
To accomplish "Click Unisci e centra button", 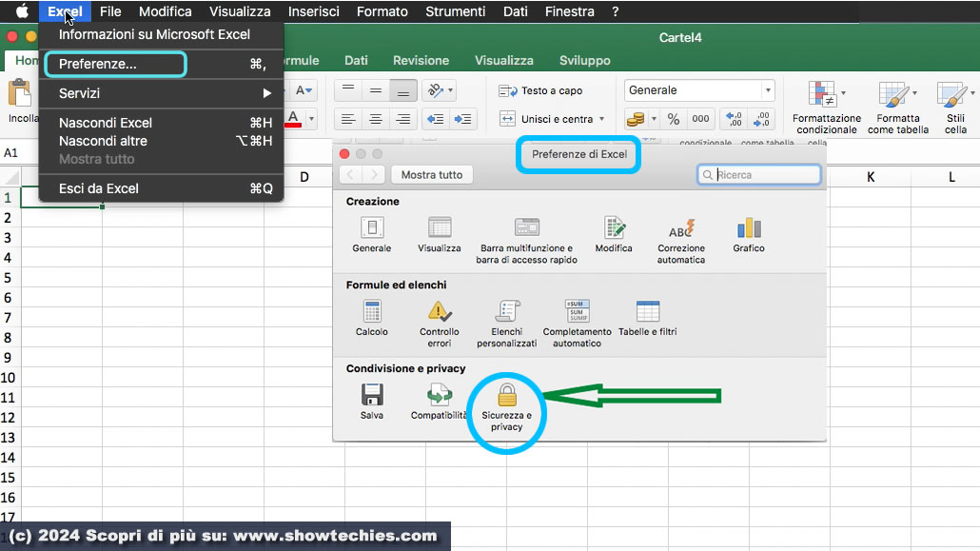I will [x=545, y=119].
